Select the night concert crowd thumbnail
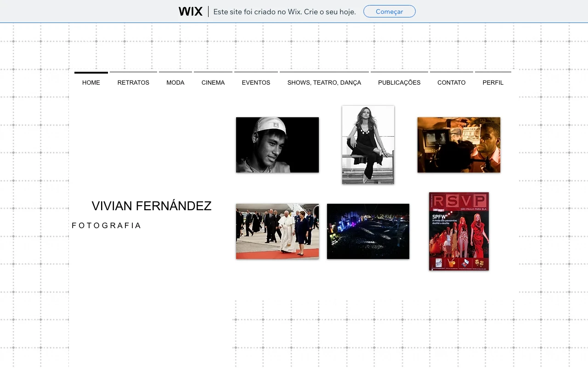Viewport: 588px width, 368px height. [368, 231]
